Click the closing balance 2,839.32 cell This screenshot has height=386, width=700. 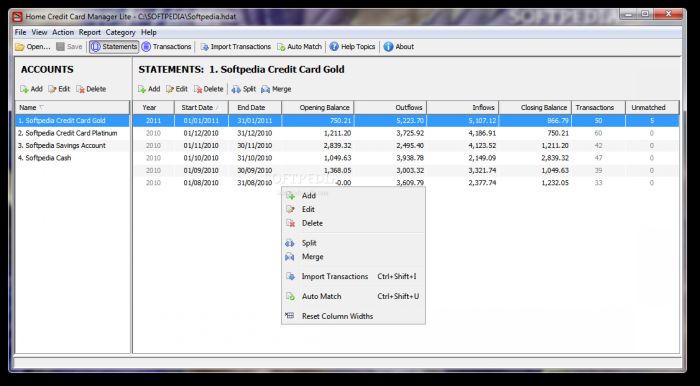[x=535, y=158]
